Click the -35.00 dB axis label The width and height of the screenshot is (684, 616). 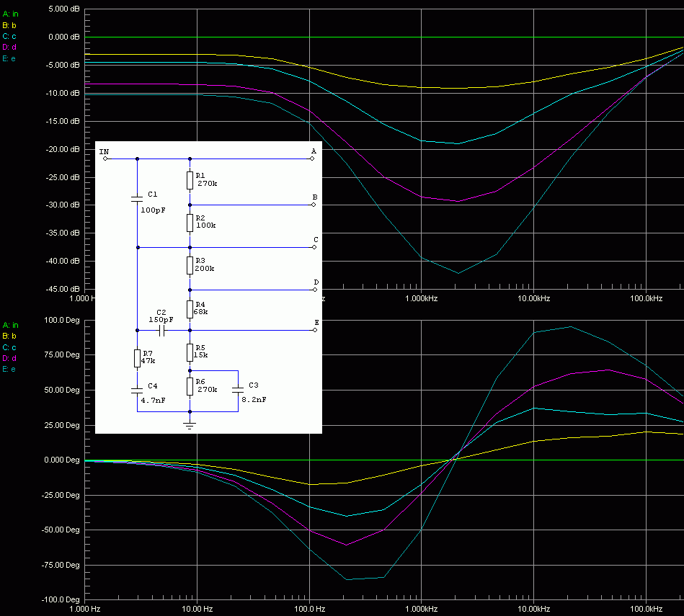(63, 233)
